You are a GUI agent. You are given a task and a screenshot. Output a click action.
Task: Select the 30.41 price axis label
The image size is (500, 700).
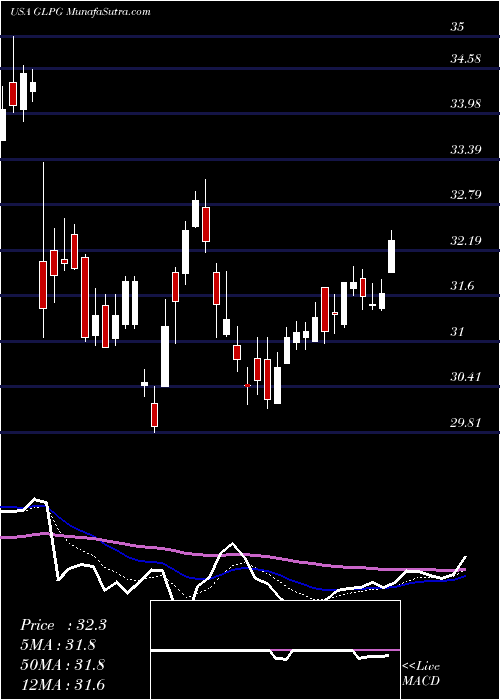[x=466, y=377]
